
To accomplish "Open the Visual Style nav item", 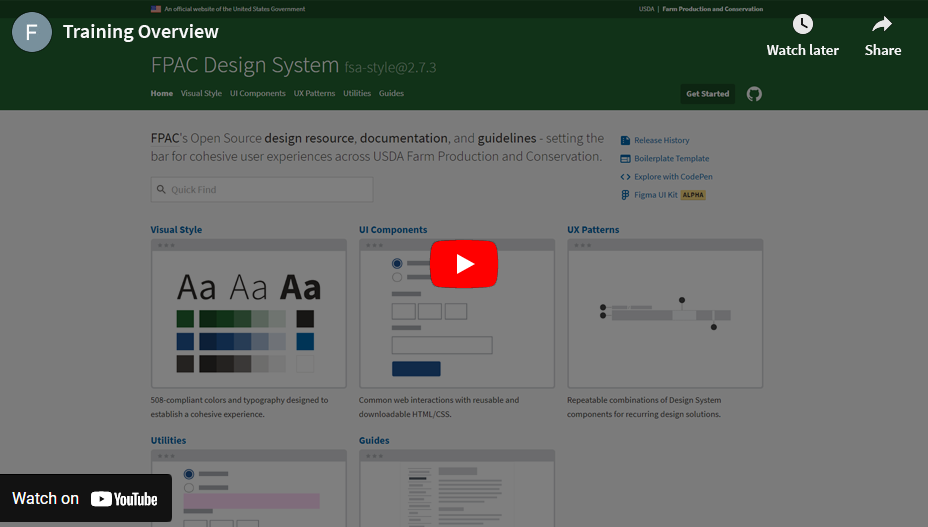I will 201,94.
